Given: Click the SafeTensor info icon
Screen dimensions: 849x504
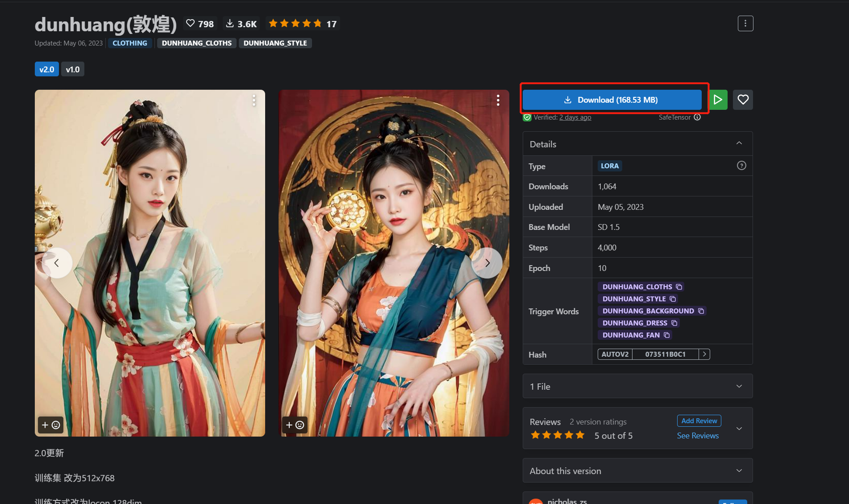Looking at the screenshot, I should (697, 117).
